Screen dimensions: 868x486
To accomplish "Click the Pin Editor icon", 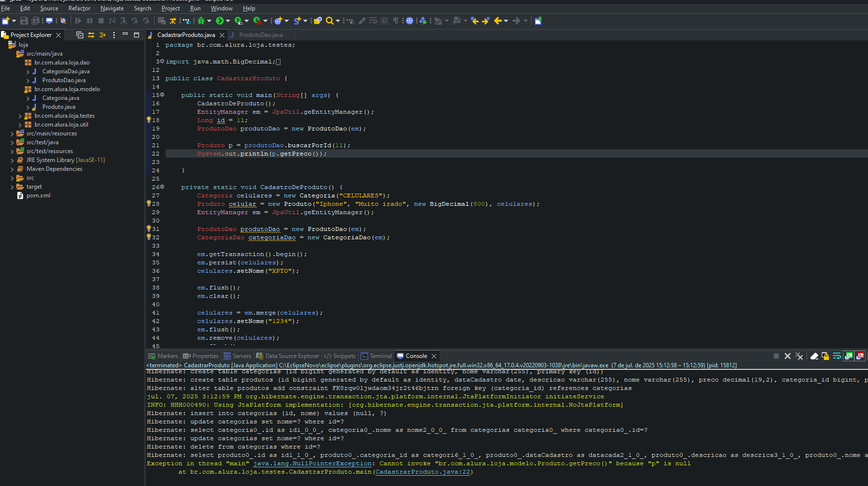I will tap(538, 21).
